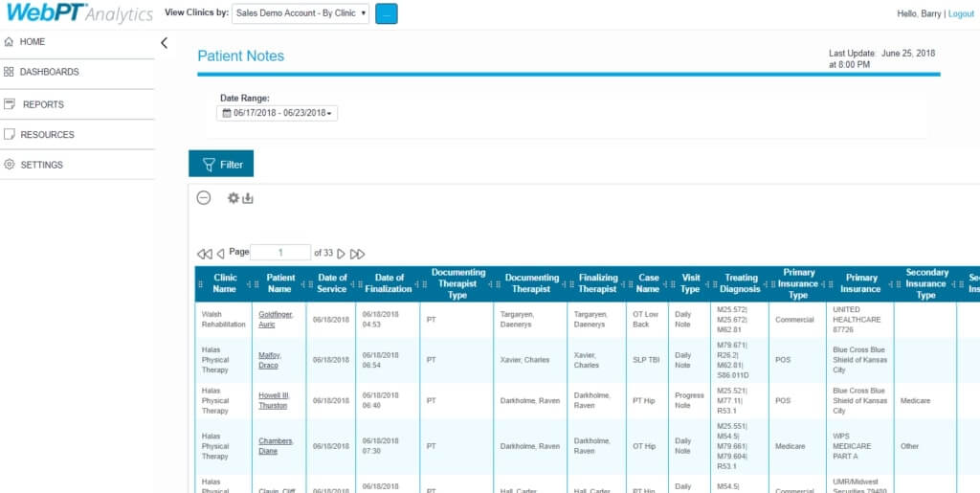Click the page number input field

pyautogui.click(x=280, y=253)
